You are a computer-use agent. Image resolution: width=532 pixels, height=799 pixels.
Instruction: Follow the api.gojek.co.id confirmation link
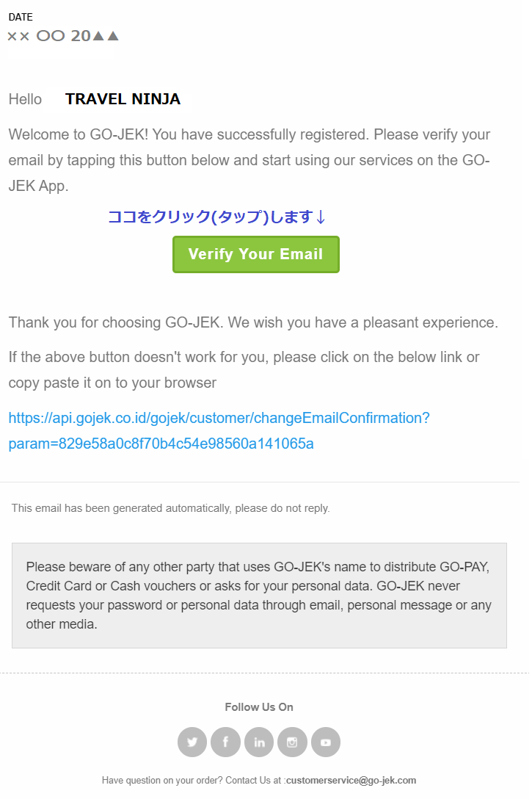tap(219, 430)
